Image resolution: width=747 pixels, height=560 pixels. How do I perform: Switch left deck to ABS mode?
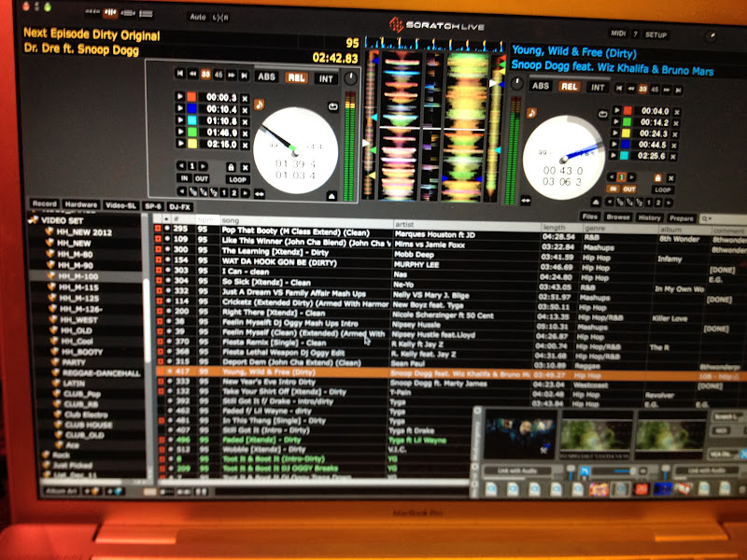coord(266,77)
